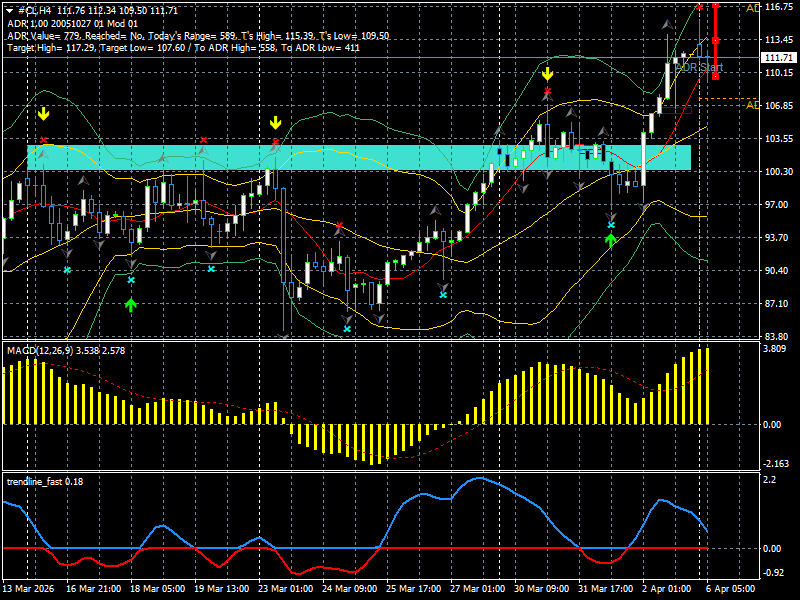Click the ADR Value= 779 info line
The image size is (800, 600).
coord(198,36)
